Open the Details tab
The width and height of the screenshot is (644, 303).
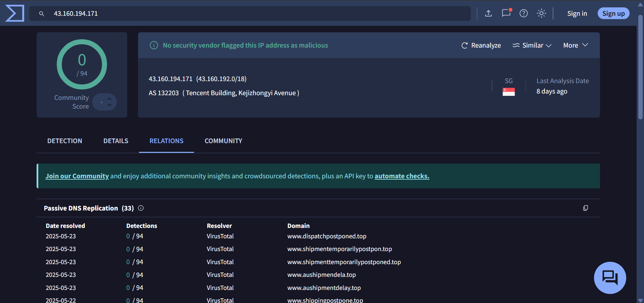pyautogui.click(x=116, y=141)
